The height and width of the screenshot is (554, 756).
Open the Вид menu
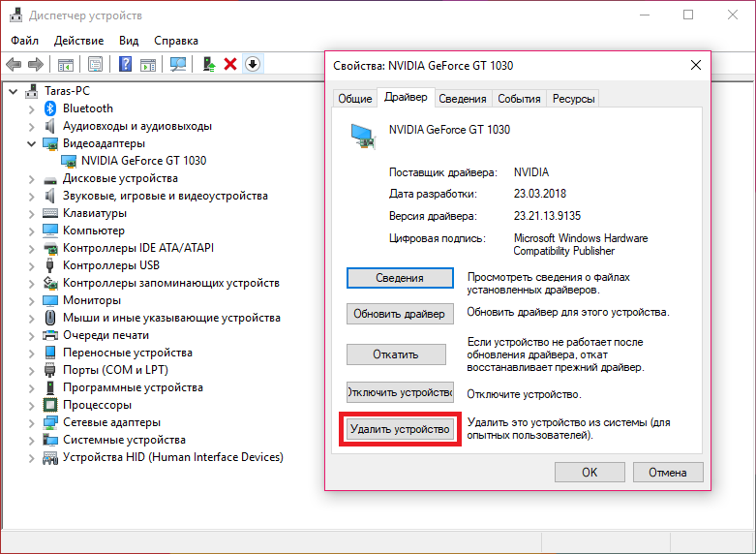129,41
